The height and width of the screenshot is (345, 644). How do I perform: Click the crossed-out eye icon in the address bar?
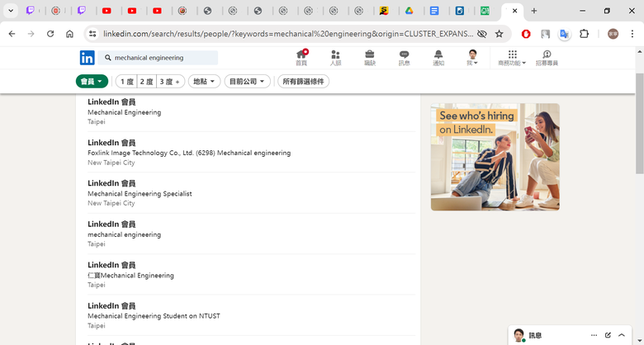tap(482, 34)
